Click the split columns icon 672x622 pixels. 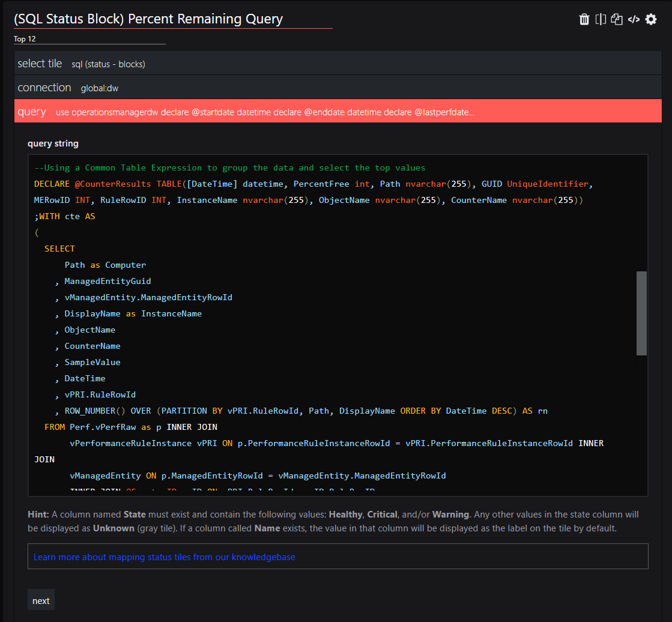(601, 19)
